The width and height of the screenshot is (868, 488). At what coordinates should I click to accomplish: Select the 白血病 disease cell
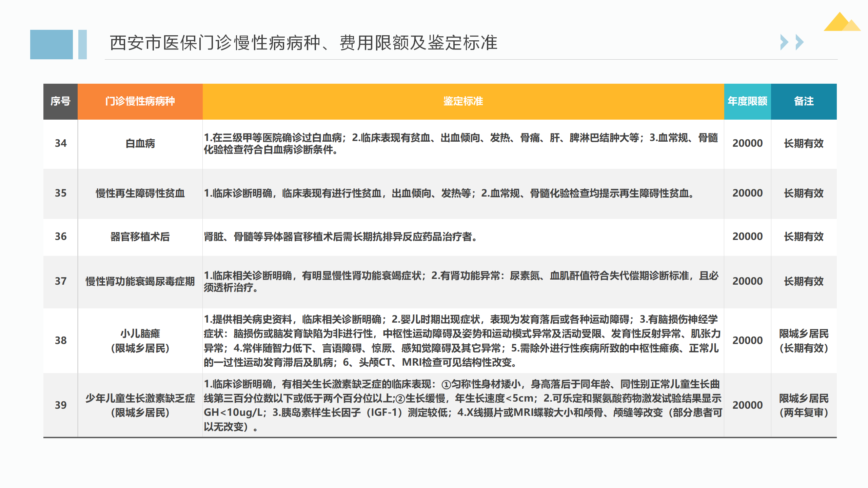pos(140,144)
